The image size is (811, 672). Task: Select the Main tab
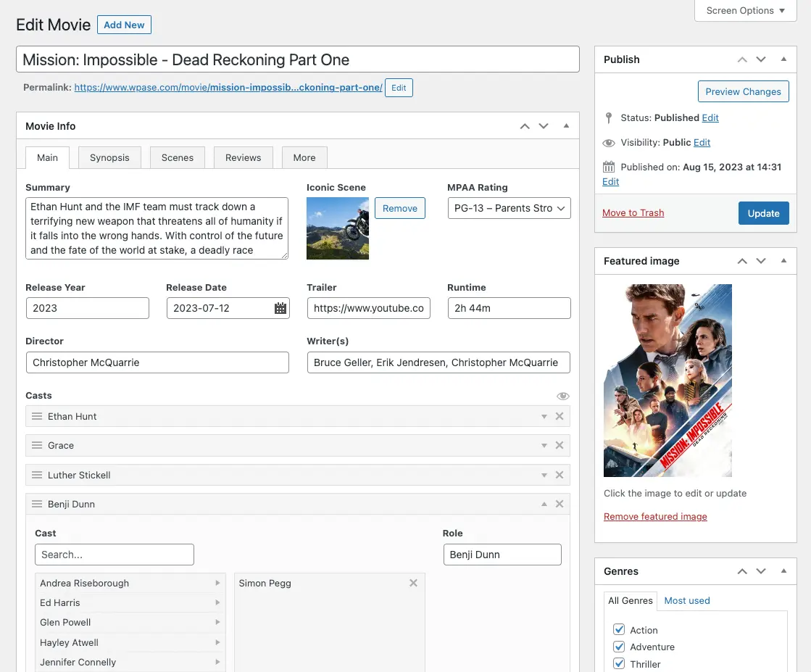47,158
